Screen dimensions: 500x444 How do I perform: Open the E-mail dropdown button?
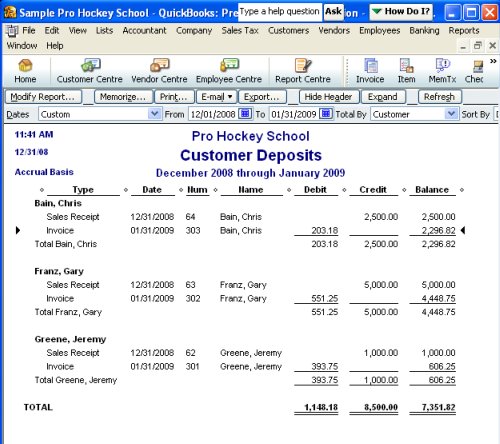point(216,97)
